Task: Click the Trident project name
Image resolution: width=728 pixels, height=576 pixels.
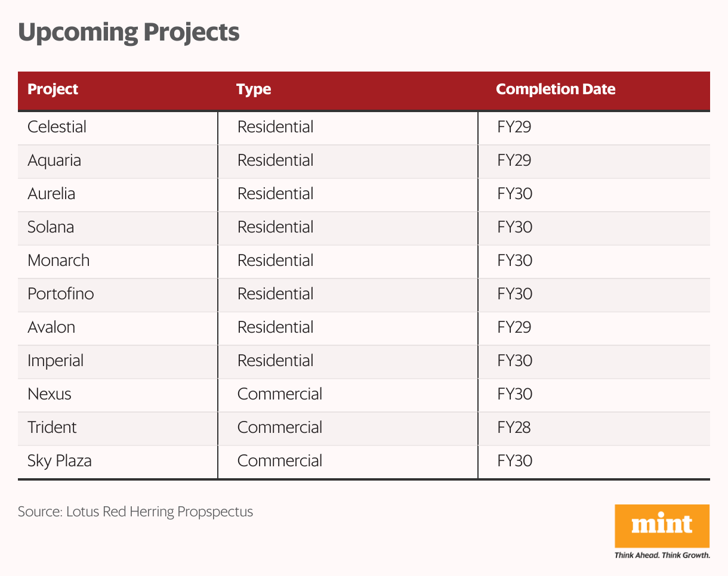Action: (52, 428)
